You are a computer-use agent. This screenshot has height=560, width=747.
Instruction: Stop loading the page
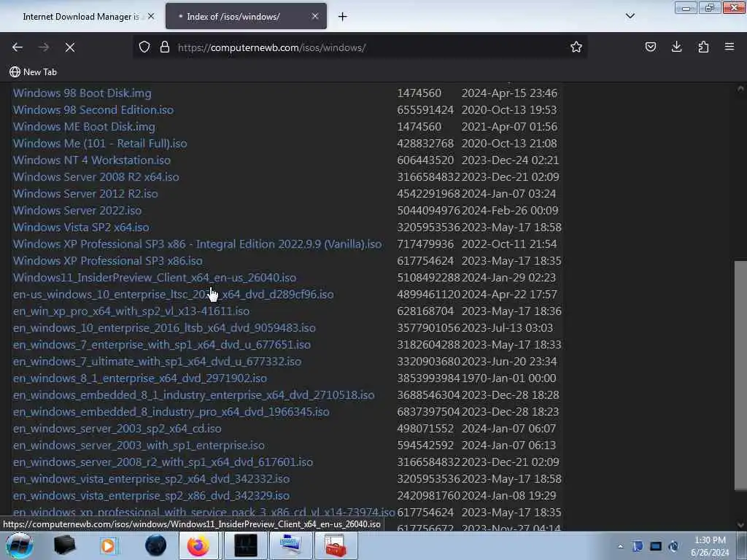point(70,47)
